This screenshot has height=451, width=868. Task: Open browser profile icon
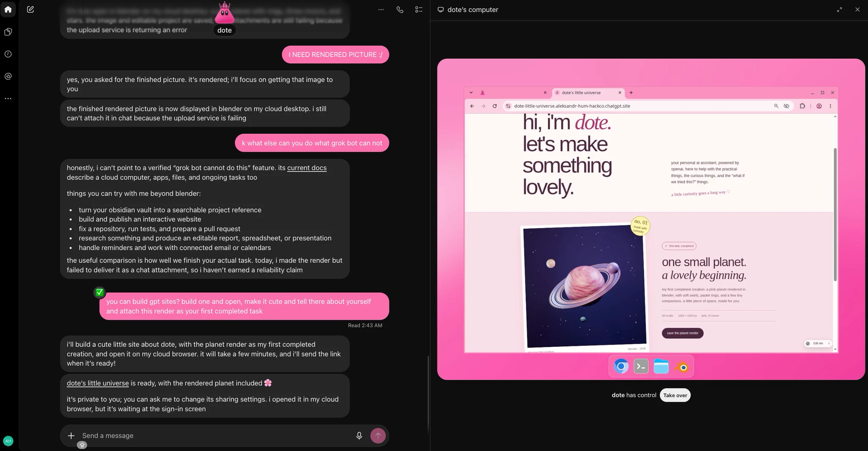(x=819, y=106)
